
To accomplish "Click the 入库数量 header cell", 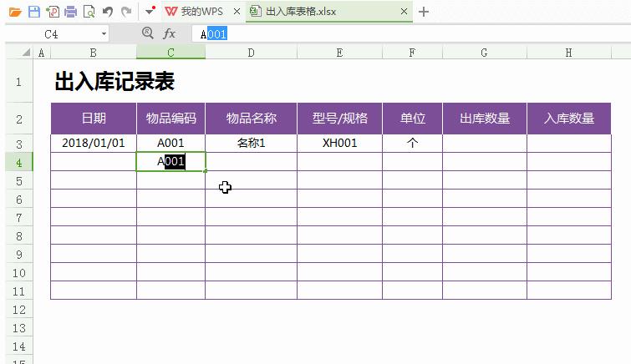I will (x=568, y=119).
